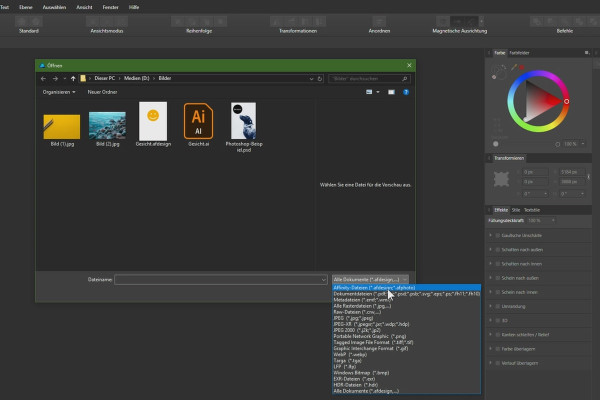The height and width of the screenshot is (400, 600).
Task: Expand the Verlauf überlagern settings
Action: pos(491,362)
